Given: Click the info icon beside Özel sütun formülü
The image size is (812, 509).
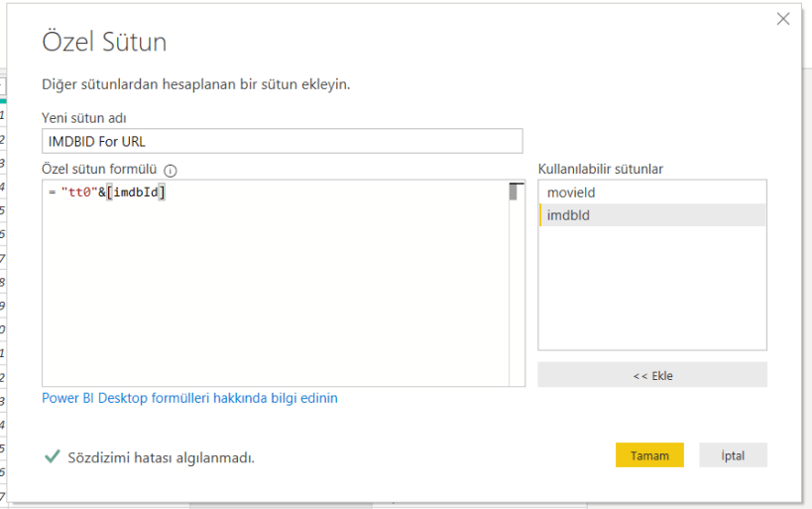Looking at the screenshot, I should (x=171, y=170).
